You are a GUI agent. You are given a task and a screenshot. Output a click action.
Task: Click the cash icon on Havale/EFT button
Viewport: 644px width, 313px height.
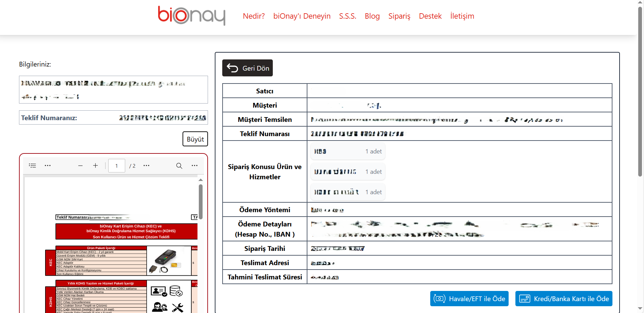click(439, 299)
